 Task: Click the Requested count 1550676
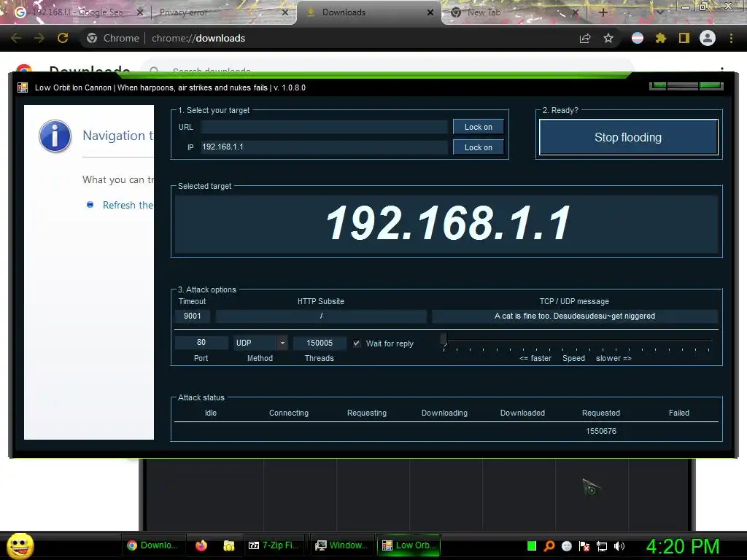(601, 431)
